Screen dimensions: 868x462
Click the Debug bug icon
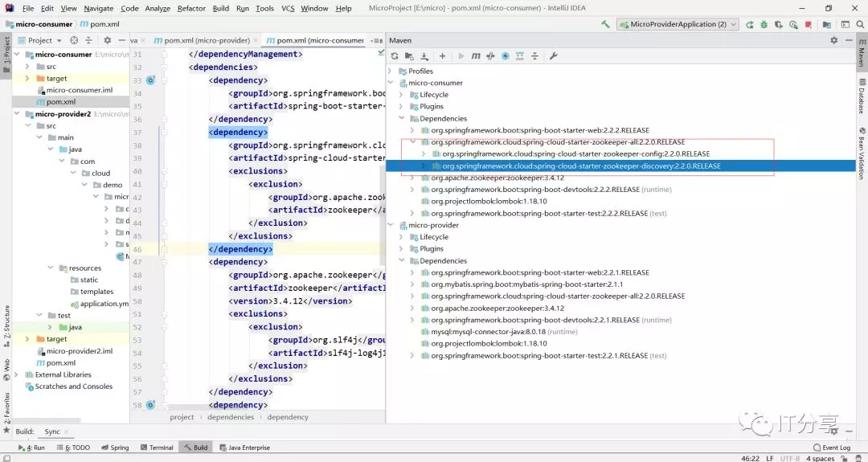tap(764, 24)
